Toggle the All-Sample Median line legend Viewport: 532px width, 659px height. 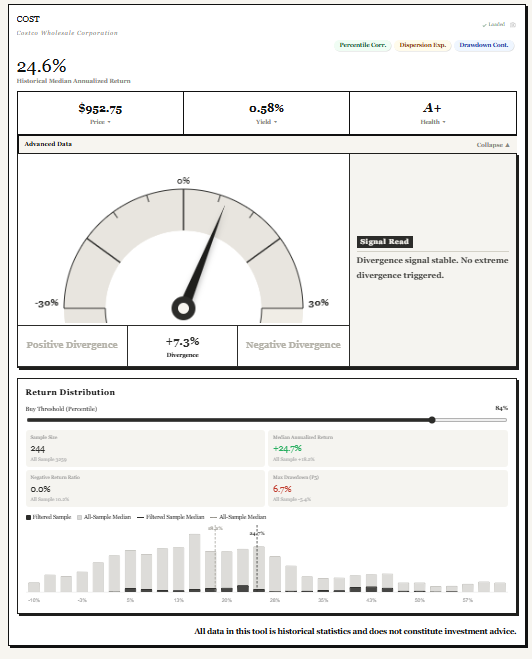point(238,517)
